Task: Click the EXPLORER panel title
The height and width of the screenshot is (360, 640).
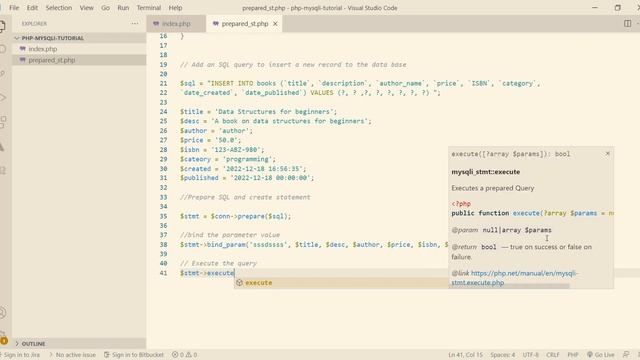Action: tap(34, 24)
